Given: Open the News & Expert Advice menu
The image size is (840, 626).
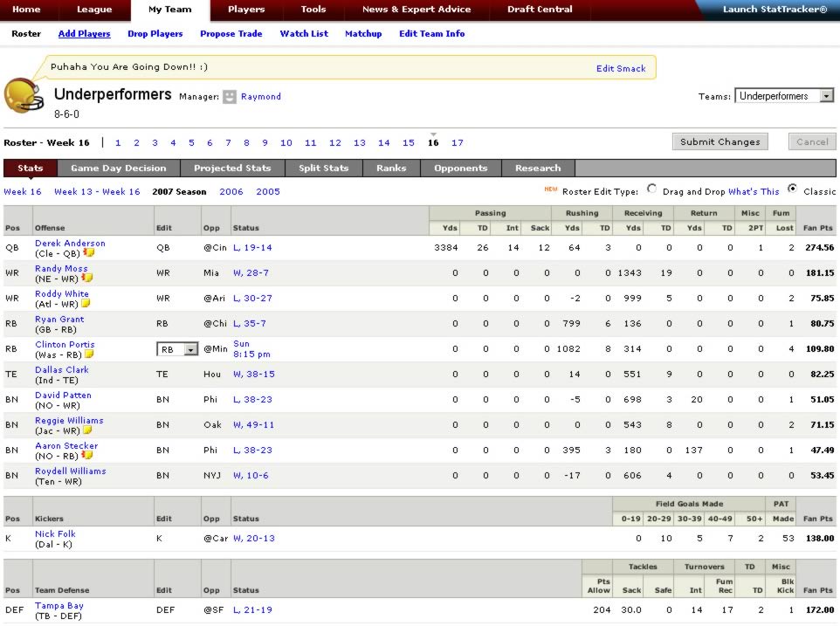Looking at the screenshot, I should click(417, 9).
